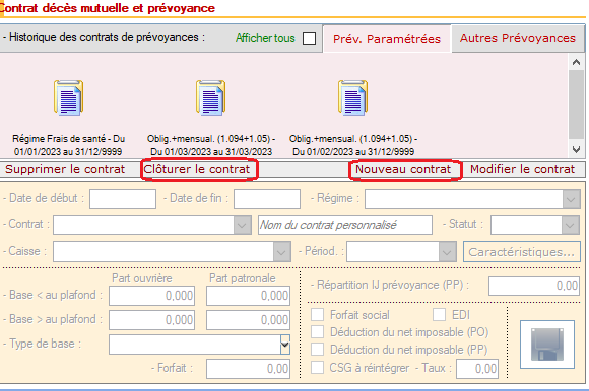
Task: Select contract icon dated 01/03/2023 au 31/03/2023
Action: pyautogui.click(x=210, y=98)
